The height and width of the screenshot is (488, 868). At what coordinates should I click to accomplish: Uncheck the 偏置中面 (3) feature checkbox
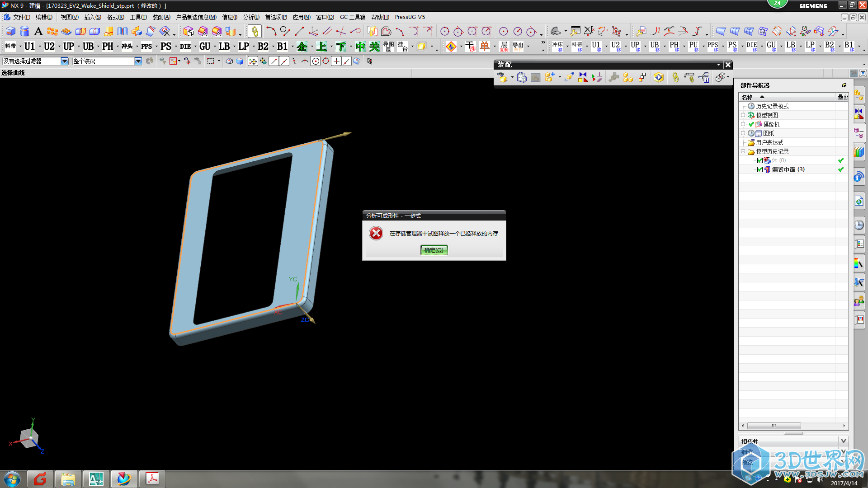pyautogui.click(x=760, y=169)
